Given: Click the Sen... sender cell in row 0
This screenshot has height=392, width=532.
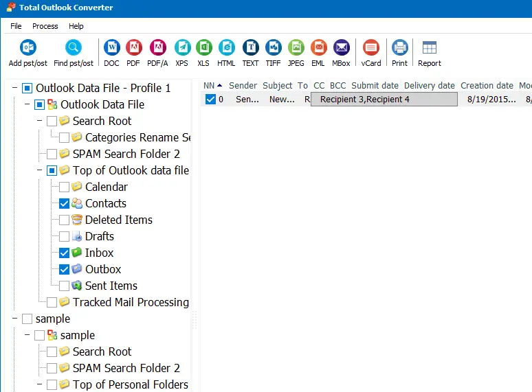Looking at the screenshot, I should [247, 100].
